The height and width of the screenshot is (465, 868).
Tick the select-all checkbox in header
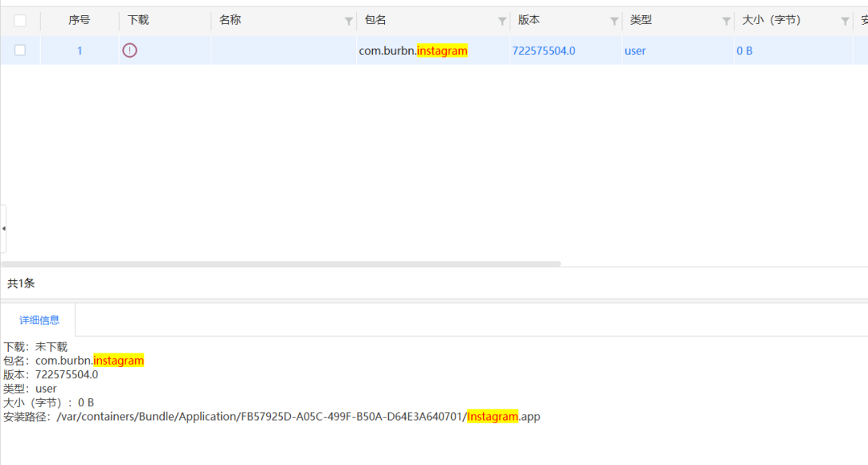tap(20, 20)
